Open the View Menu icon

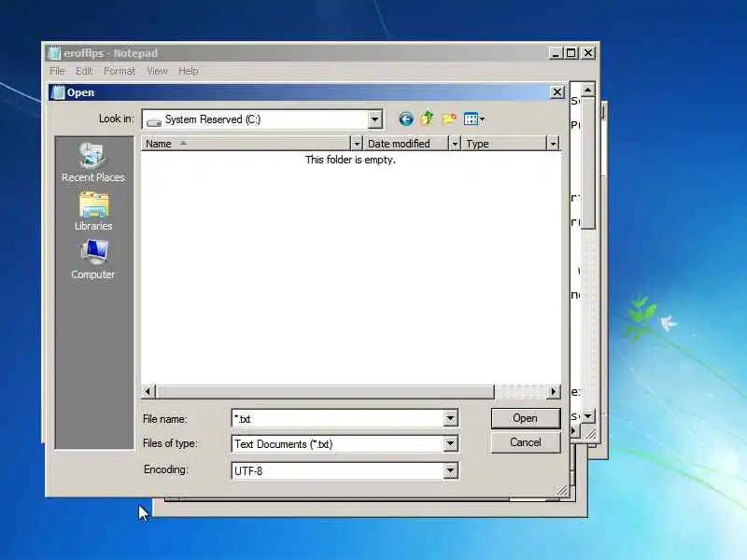coord(474,119)
